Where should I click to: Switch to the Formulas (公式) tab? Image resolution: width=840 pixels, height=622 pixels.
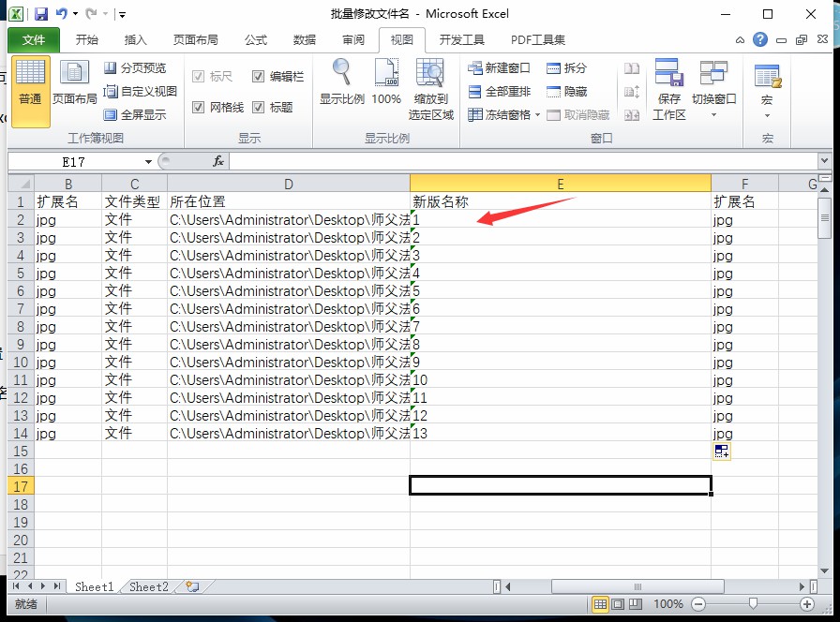pyautogui.click(x=256, y=40)
